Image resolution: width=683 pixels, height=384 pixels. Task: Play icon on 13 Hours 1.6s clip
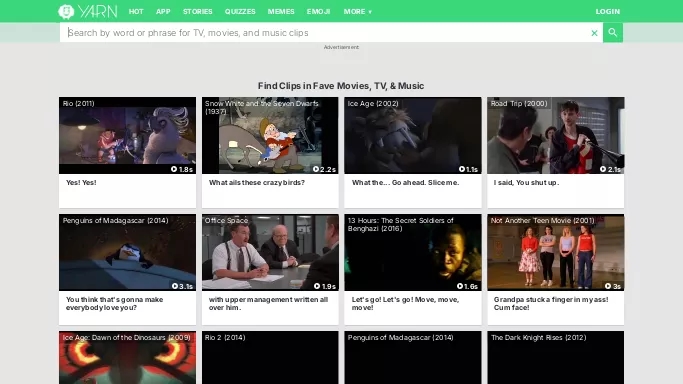(x=460, y=286)
